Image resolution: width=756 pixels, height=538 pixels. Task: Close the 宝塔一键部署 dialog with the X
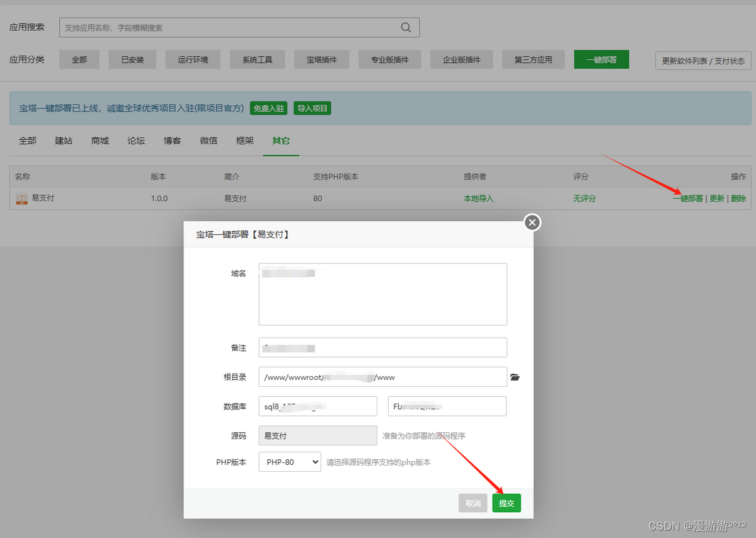(x=532, y=222)
